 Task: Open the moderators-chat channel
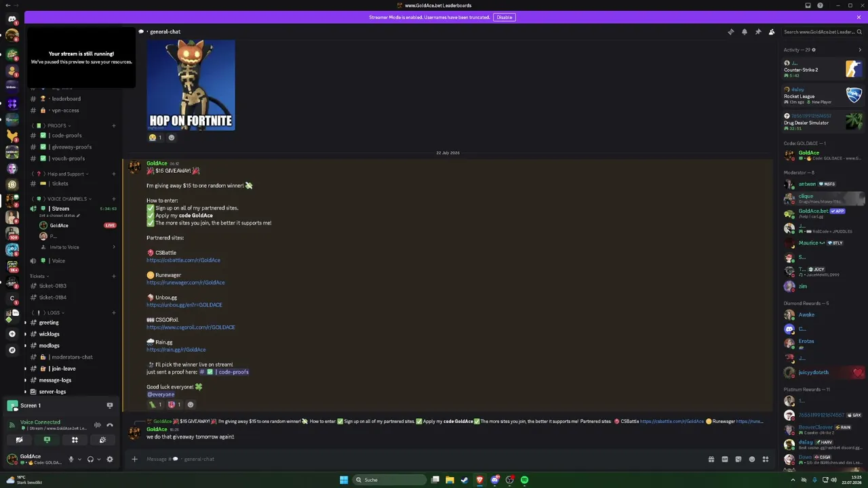pos(73,357)
